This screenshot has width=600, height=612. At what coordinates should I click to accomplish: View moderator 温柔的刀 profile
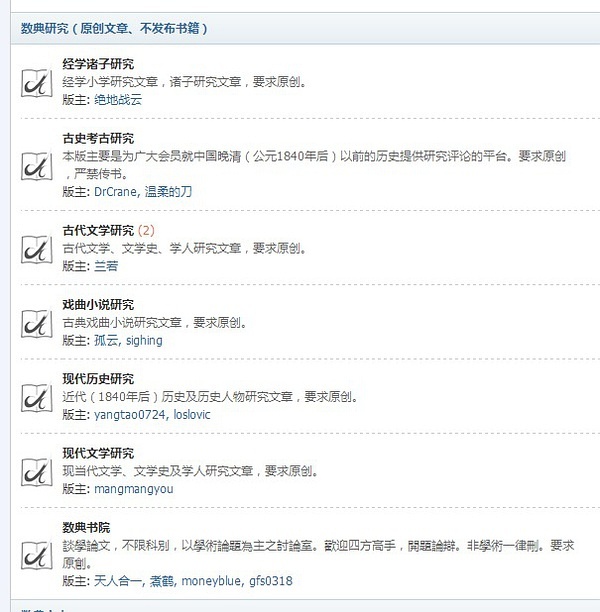coord(168,192)
